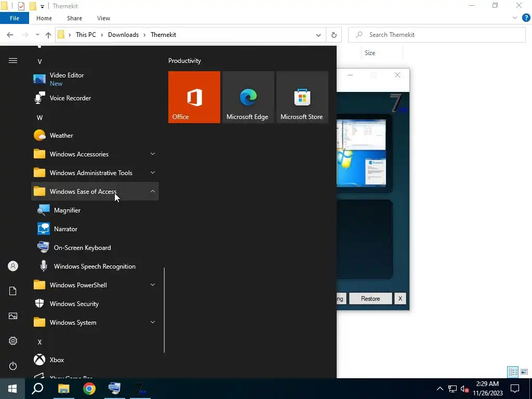This screenshot has height=399, width=532.
Task: Open the Microsoft Edge tile
Action: [x=248, y=97]
